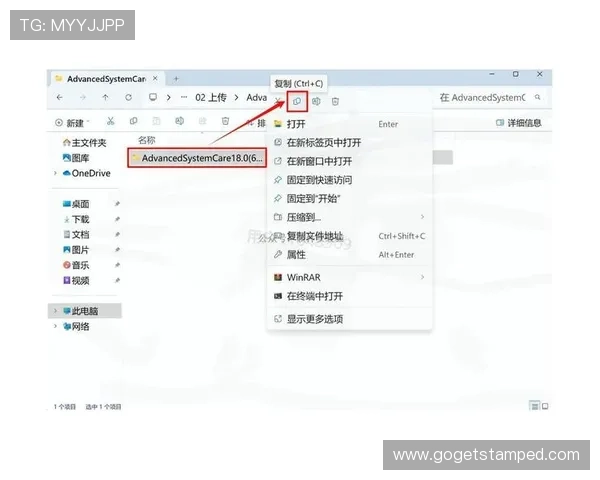Open a new tab with the plus button
Image resolution: width=600 pixels, height=480 pixels.
[x=176, y=79]
